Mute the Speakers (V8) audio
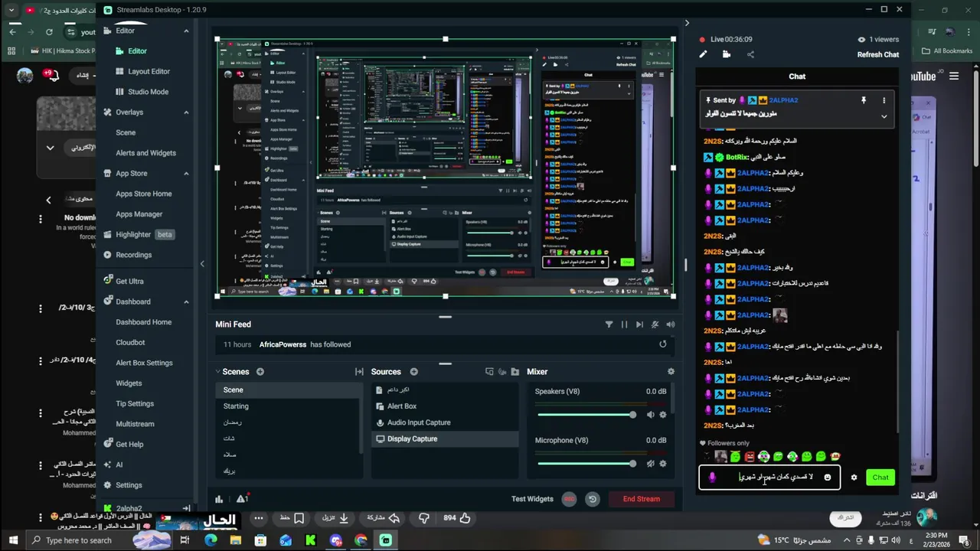Image resolution: width=980 pixels, height=551 pixels. tap(650, 415)
